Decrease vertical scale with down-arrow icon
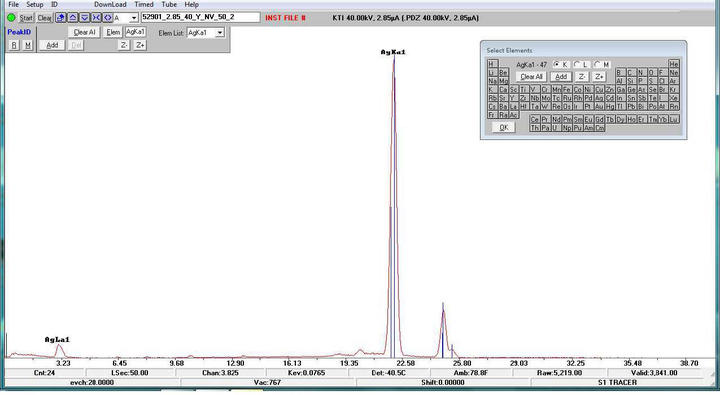The width and height of the screenshot is (720, 395). (84, 18)
